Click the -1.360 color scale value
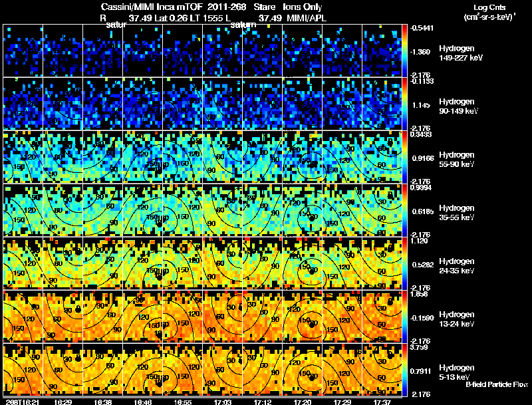Image resolution: width=532 pixels, height=405 pixels. click(420, 52)
